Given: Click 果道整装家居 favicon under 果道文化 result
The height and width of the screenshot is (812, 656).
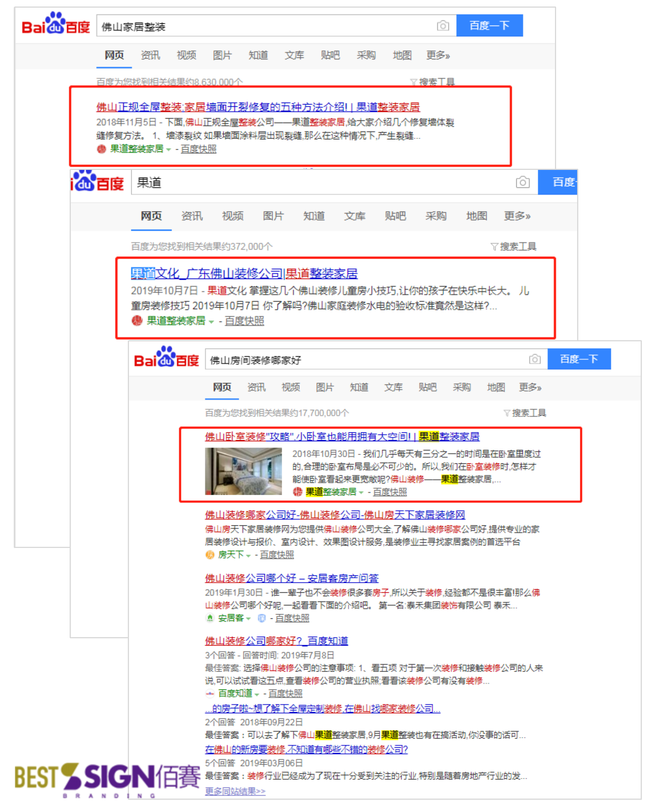Looking at the screenshot, I should (x=137, y=321).
